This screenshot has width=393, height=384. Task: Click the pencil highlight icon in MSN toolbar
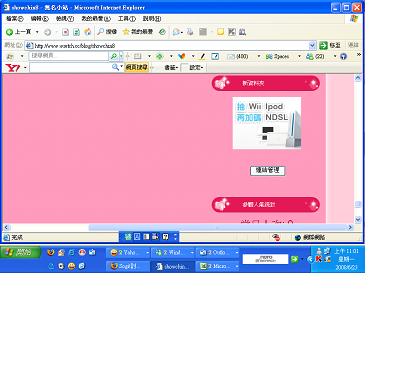coord(202,56)
